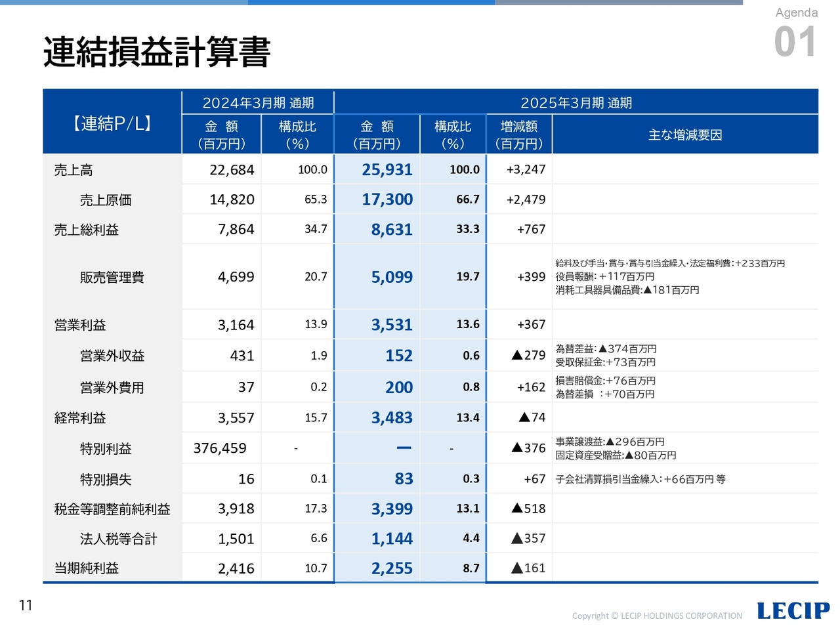Click the +367 change value
The width and height of the screenshot is (840, 630).
point(532,324)
